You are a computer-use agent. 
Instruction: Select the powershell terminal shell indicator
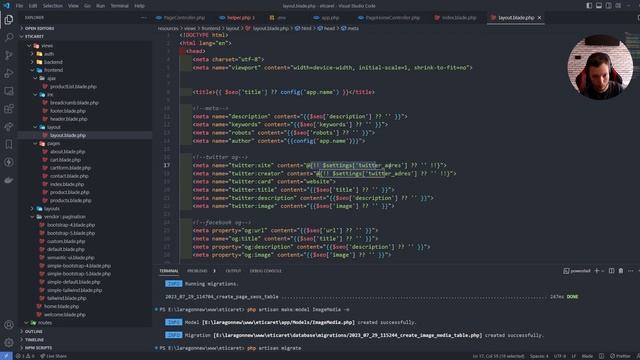point(577,271)
